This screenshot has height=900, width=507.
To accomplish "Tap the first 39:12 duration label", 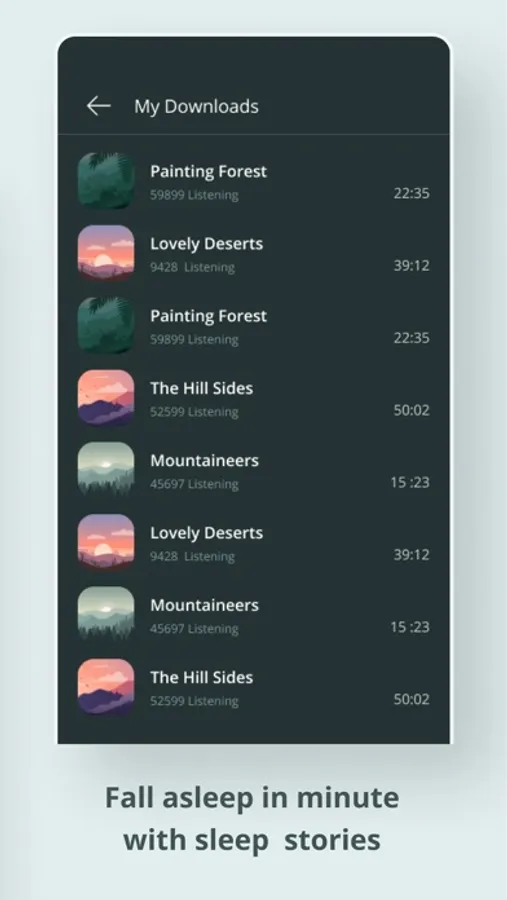I will (411, 266).
